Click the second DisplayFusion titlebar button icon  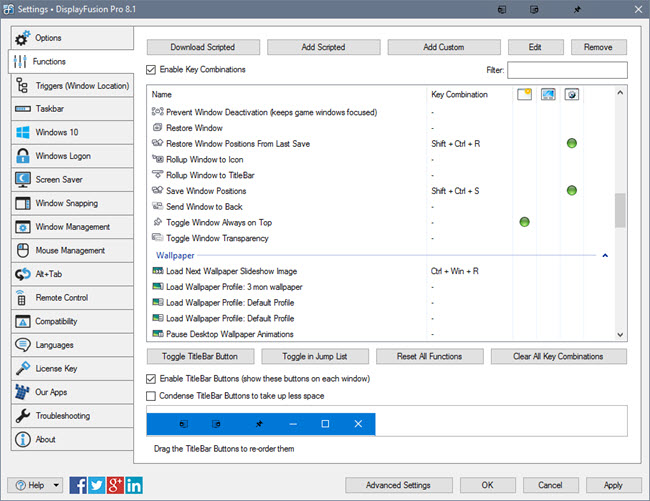[534, 10]
